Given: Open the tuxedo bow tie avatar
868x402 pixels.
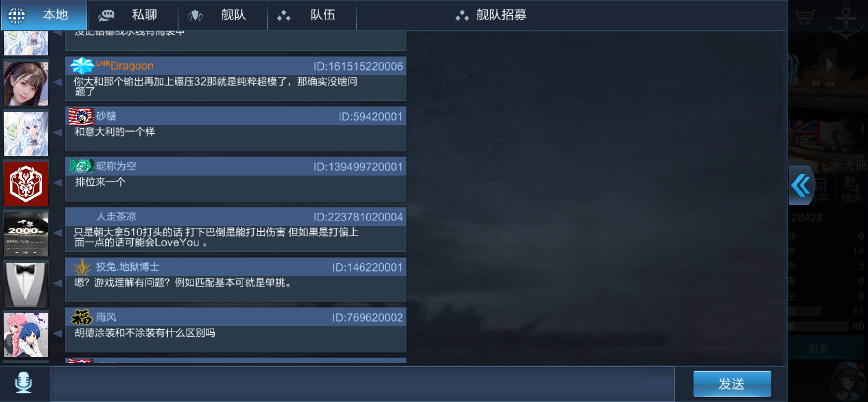Looking at the screenshot, I should click(x=26, y=284).
